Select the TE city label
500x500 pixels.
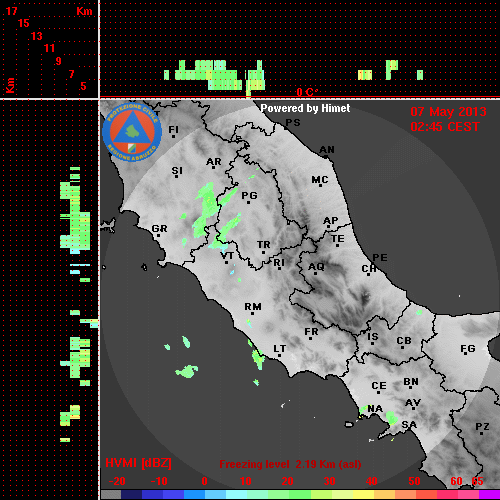pos(338,239)
